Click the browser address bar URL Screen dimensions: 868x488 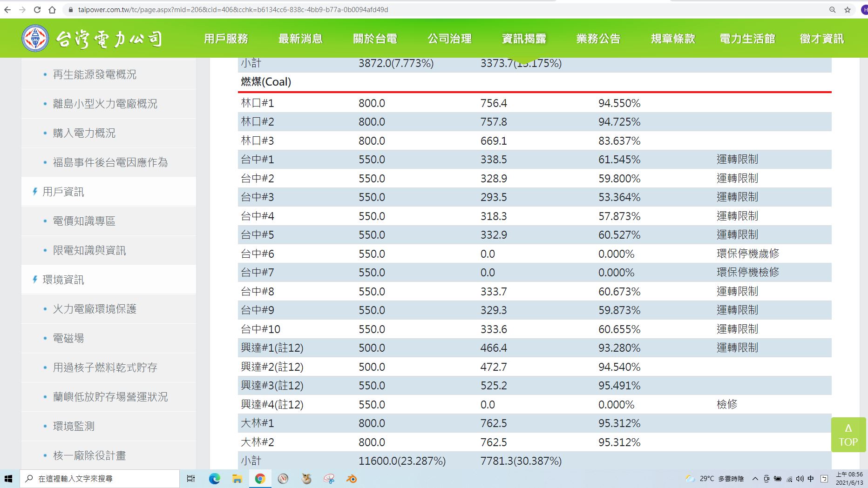coord(233,10)
